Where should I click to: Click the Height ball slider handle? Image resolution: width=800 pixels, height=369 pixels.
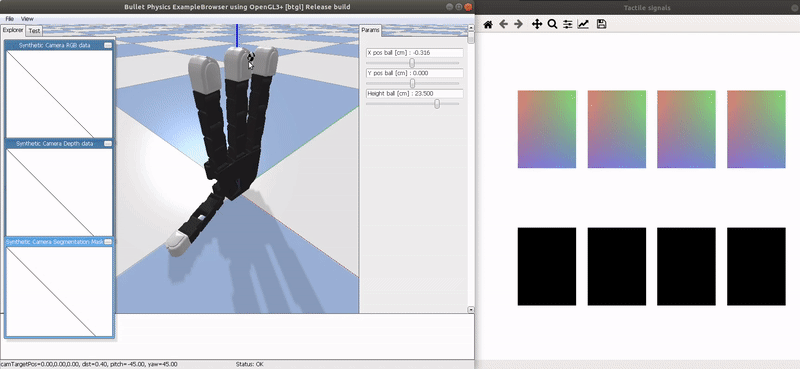click(437, 104)
